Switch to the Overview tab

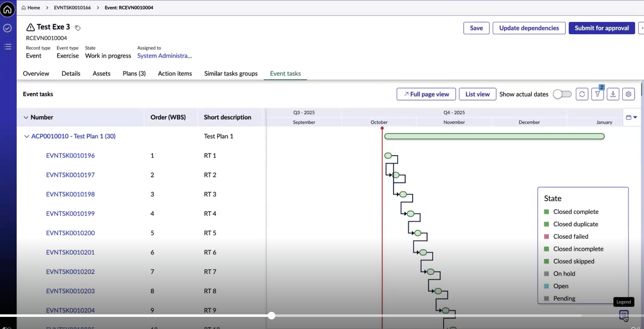point(36,74)
